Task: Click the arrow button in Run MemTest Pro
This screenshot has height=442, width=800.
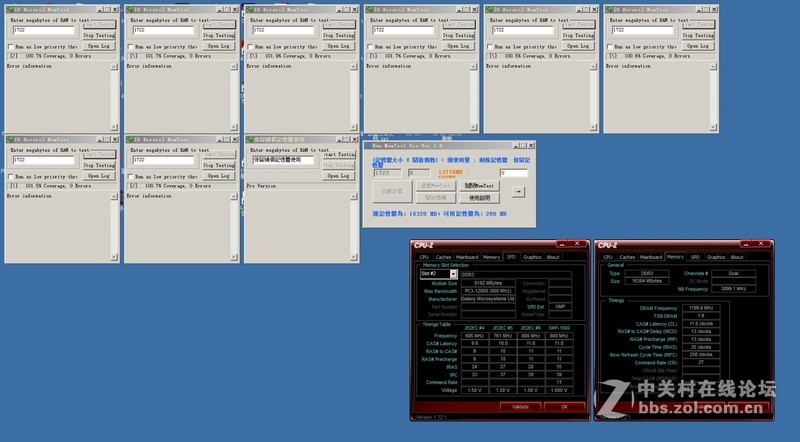Action: click(x=518, y=191)
